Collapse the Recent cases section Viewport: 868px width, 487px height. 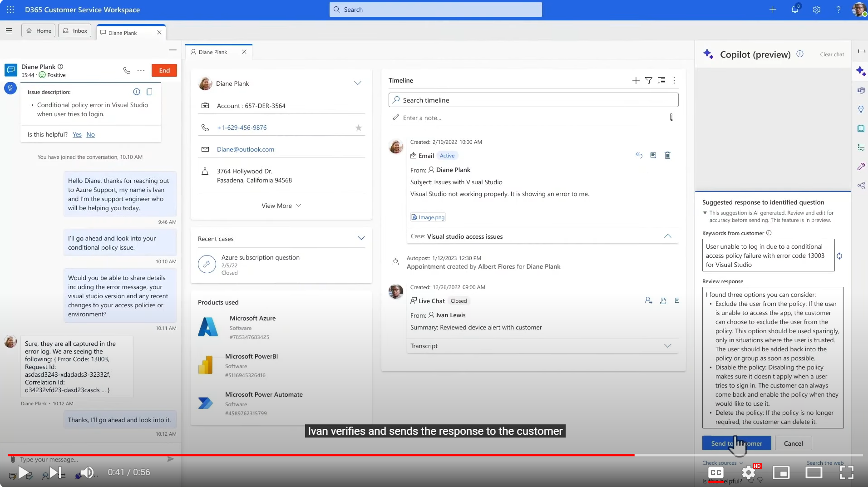coord(361,239)
